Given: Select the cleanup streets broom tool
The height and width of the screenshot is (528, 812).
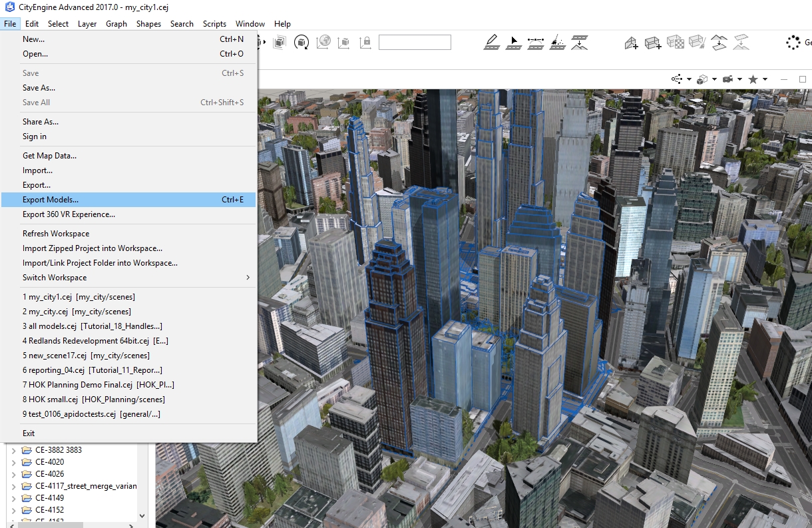Looking at the screenshot, I should pos(558,42).
